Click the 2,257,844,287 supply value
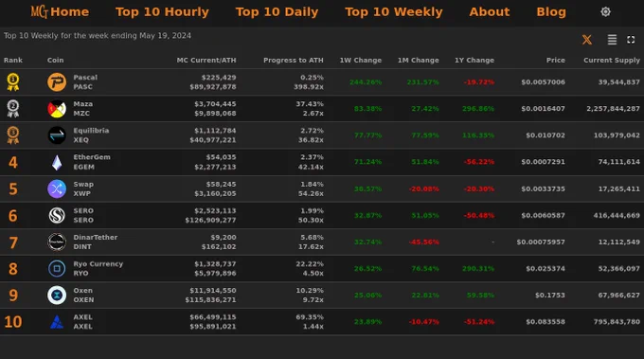The height and width of the screenshot is (359, 644). pyautogui.click(x=613, y=109)
